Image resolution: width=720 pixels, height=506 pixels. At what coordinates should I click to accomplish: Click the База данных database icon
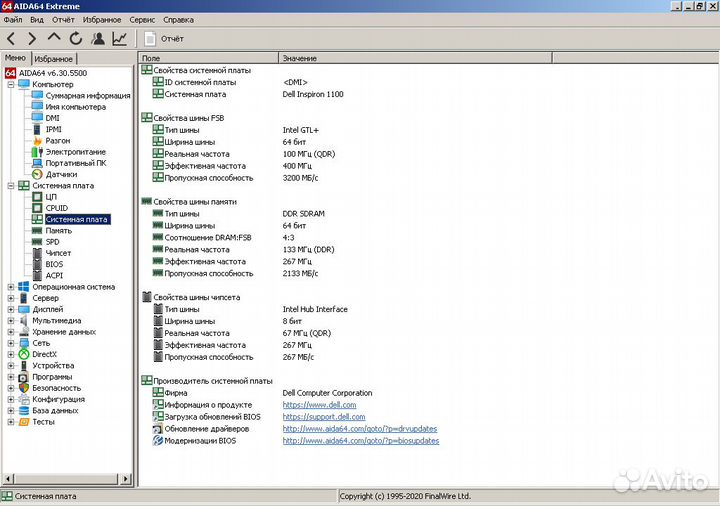coord(24,411)
